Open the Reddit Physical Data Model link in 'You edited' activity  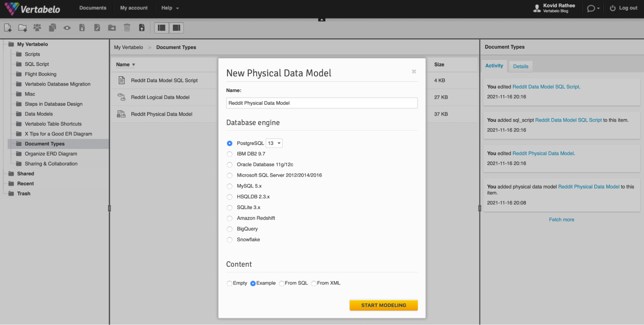[543, 153]
